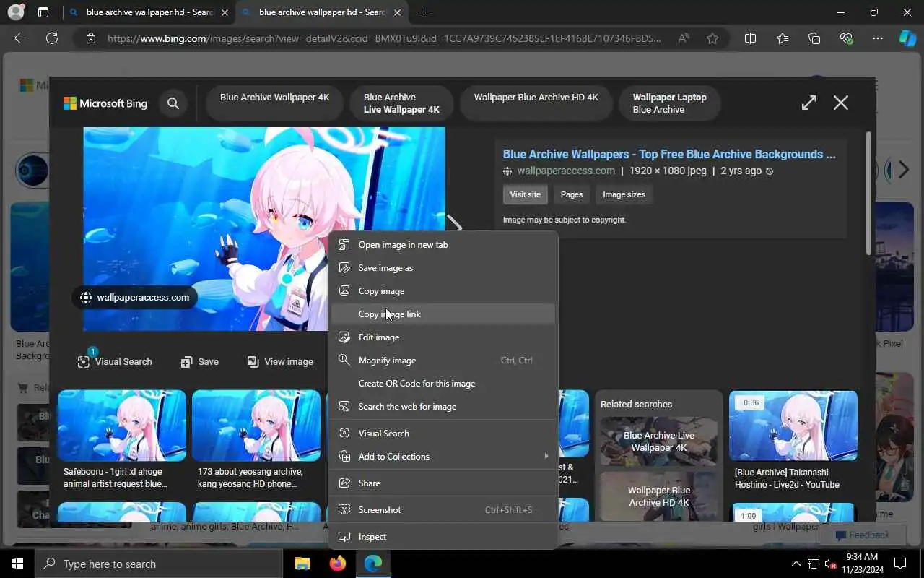The width and height of the screenshot is (924, 578).
Task: Open Settings and more menu
Action: tap(878, 38)
